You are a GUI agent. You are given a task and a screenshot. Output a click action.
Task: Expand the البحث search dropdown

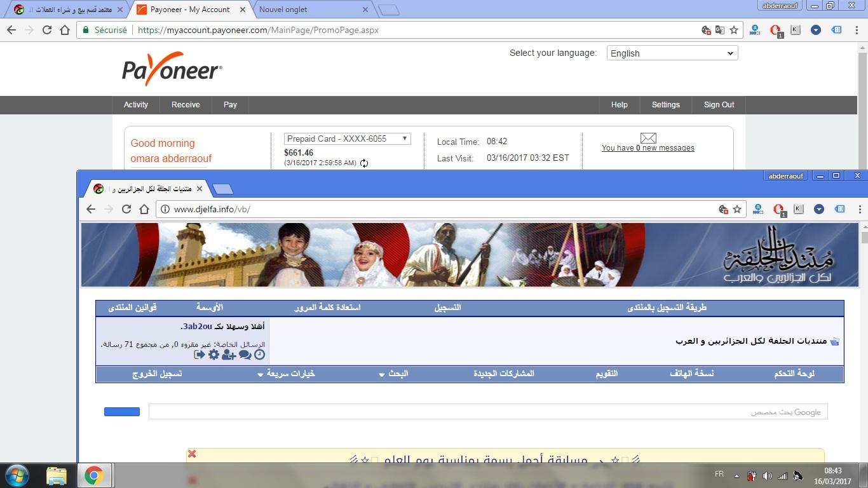click(394, 374)
